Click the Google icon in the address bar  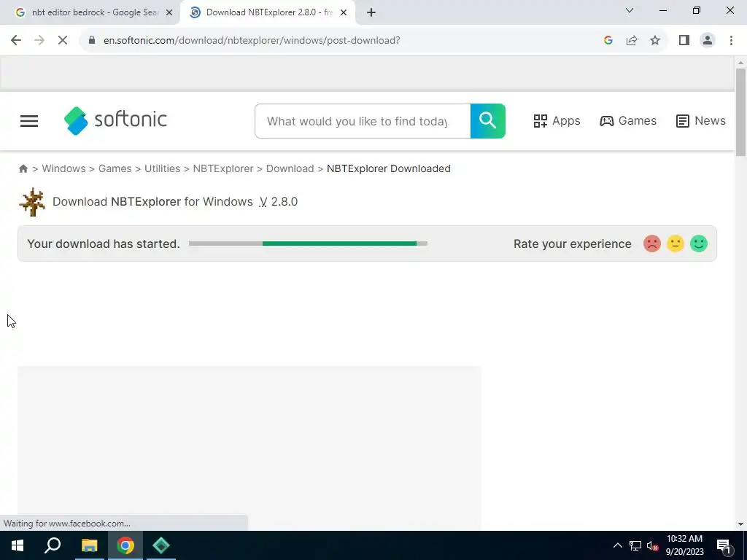(x=608, y=41)
